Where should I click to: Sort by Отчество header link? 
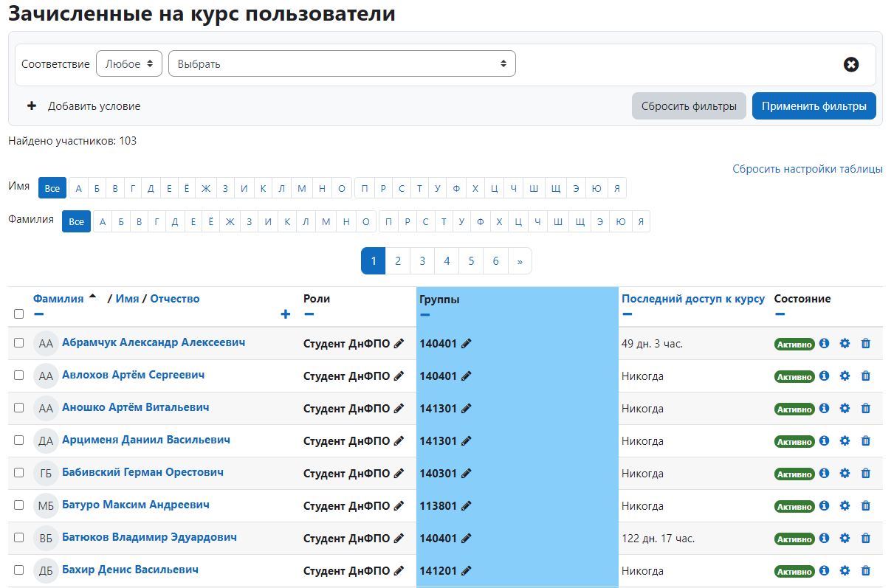(x=175, y=299)
